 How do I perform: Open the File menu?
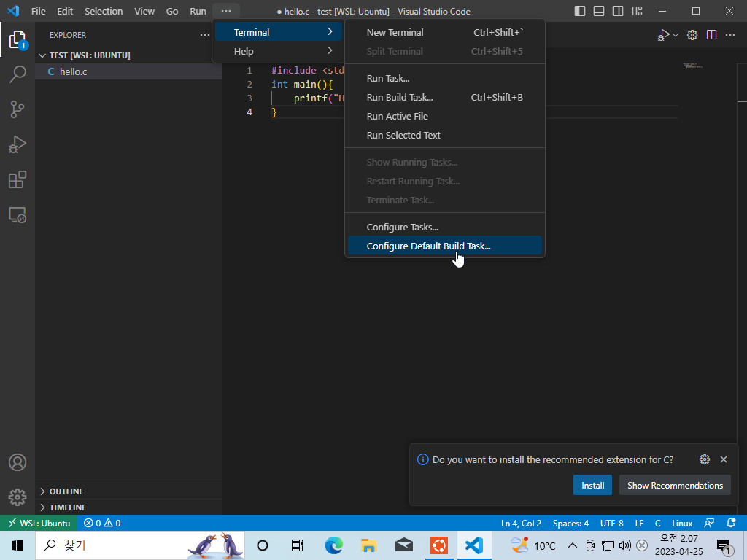coord(38,11)
